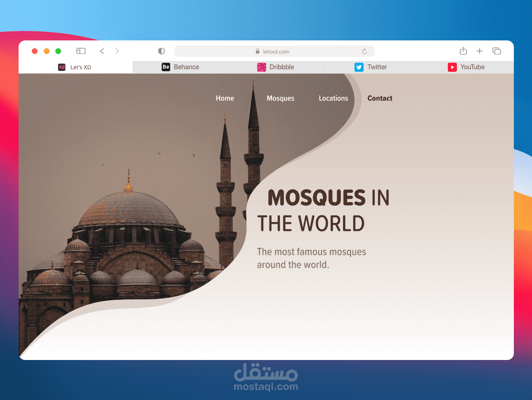Image resolution: width=532 pixels, height=400 pixels.
Task: Go forward with the right chevron
Action: [x=117, y=51]
